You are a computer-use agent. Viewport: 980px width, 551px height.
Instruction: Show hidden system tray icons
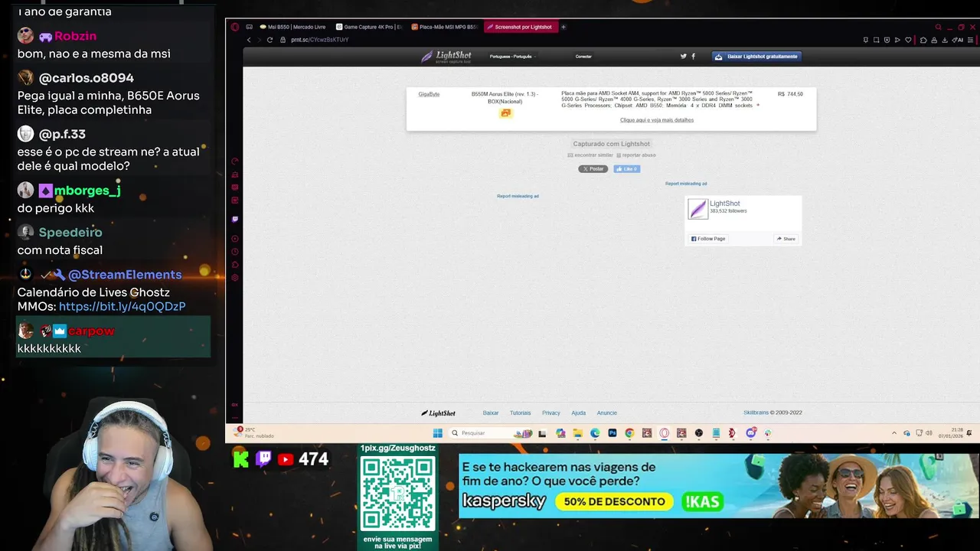pyautogui.click(x=893, y=433)
